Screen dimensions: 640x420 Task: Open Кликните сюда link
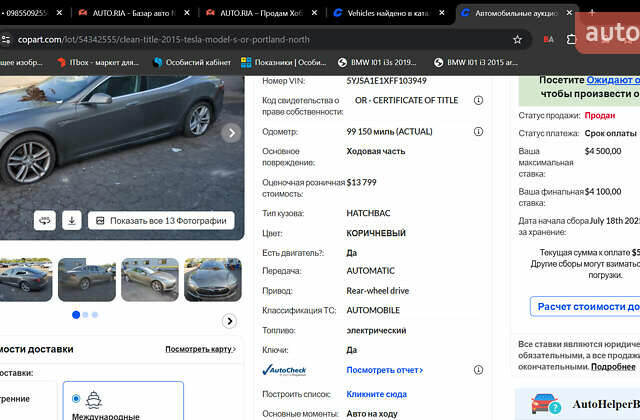[376, 394]
